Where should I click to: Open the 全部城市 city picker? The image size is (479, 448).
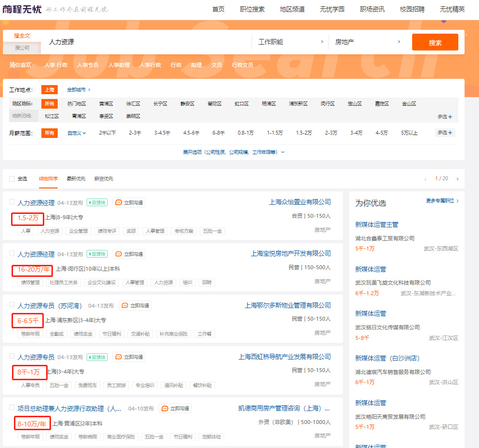[x=78, y=90]
